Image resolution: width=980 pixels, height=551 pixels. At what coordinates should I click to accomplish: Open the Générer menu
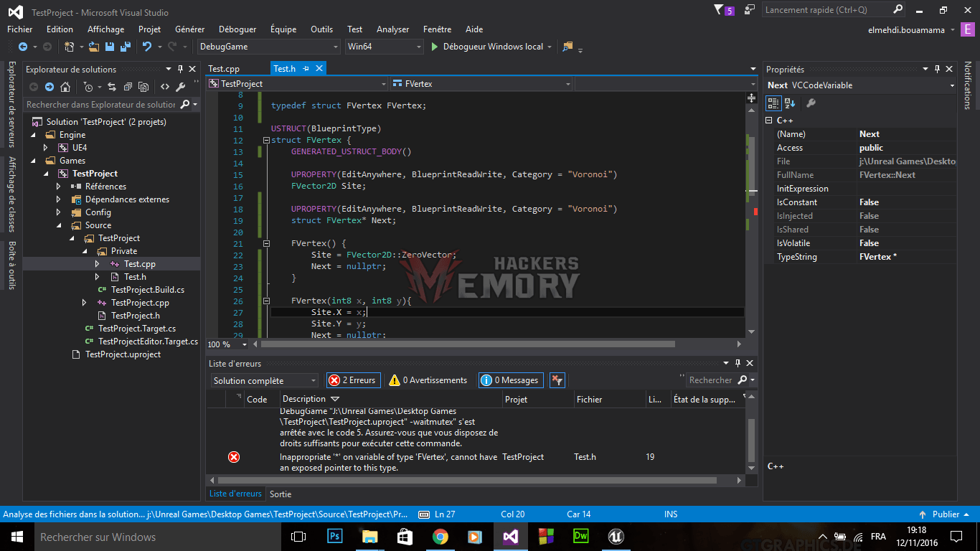point(189,29)
